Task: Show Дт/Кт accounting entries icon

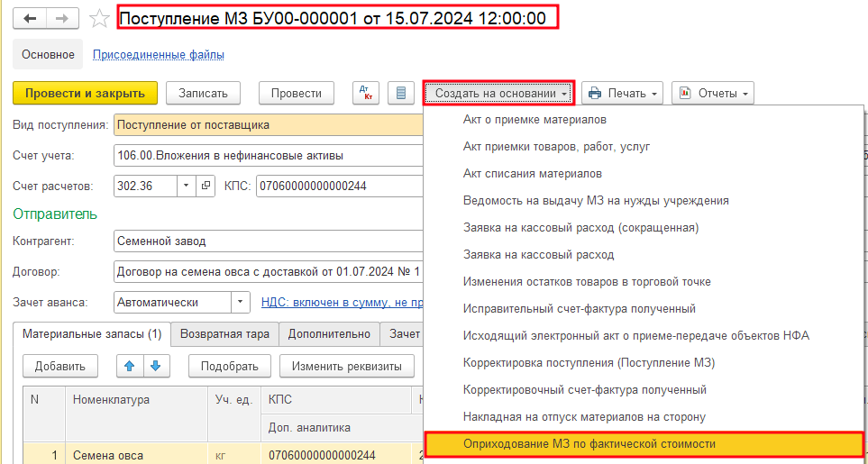Action: click(366, 93)
